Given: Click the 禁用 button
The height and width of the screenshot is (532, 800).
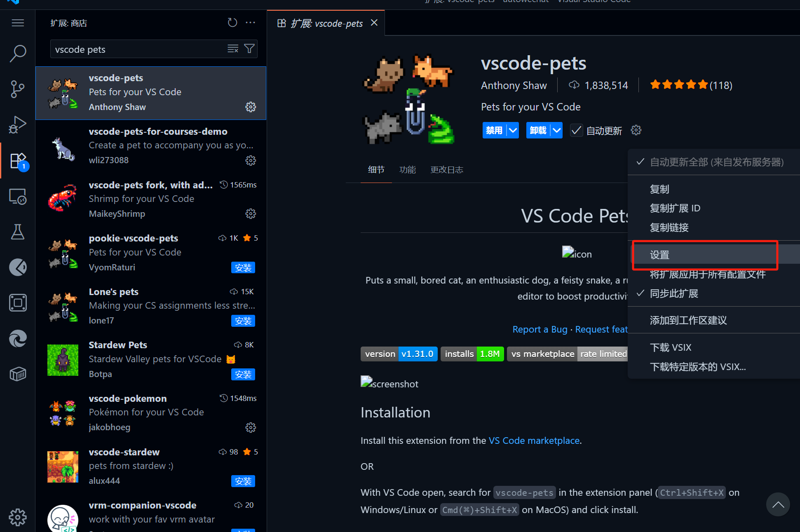Looking at the screenshot, I should pyautogui.click(x=494, y=131).
